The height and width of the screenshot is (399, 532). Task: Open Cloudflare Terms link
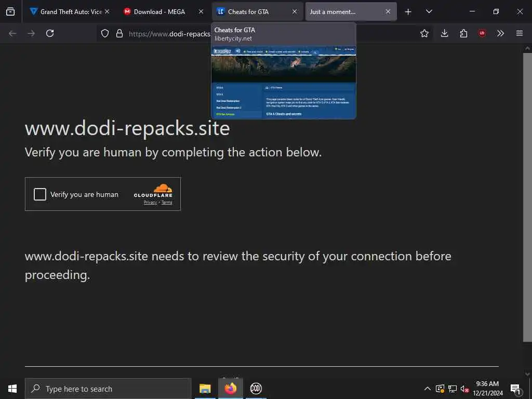(167, 203)
